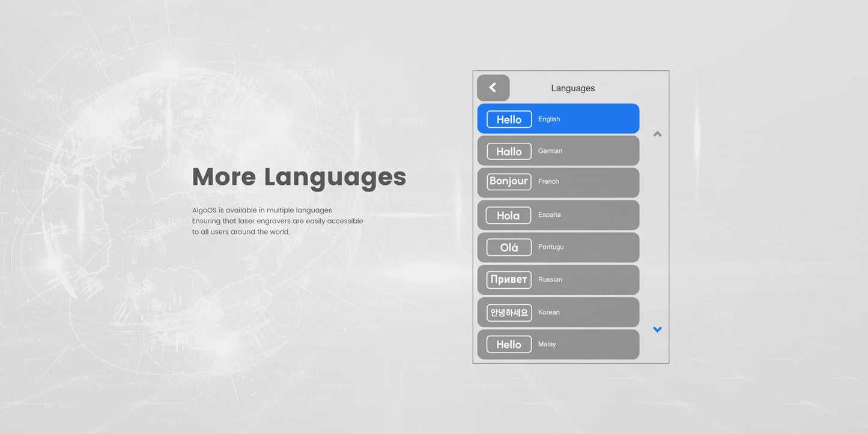Viewport: 868px width, 434px height.
Task: Choose Malay at the list bottom
Action: pos(558,345)
